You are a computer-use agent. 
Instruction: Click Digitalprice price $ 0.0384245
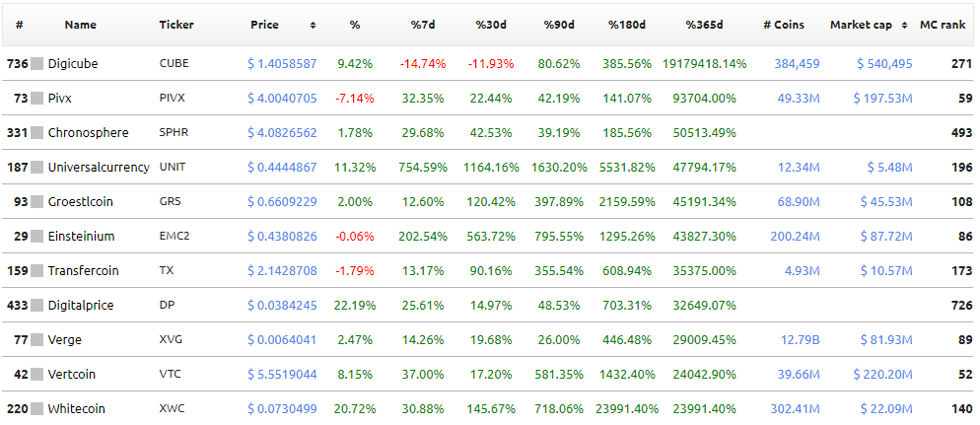point(283,306)
